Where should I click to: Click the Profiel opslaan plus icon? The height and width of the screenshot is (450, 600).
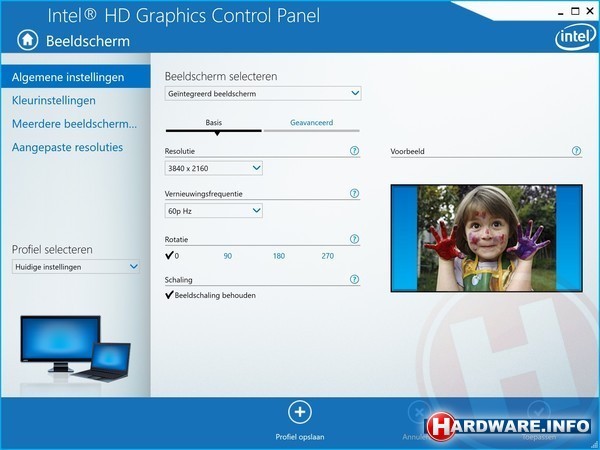[300, 412]
